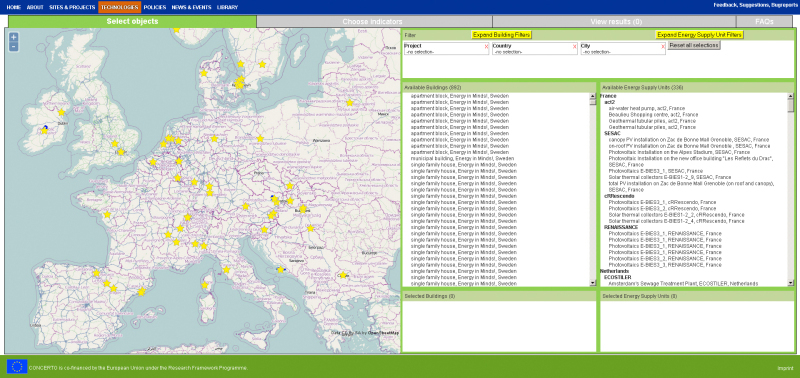
Task: Select act2 project node in tree
Action: tap(609, 102)
